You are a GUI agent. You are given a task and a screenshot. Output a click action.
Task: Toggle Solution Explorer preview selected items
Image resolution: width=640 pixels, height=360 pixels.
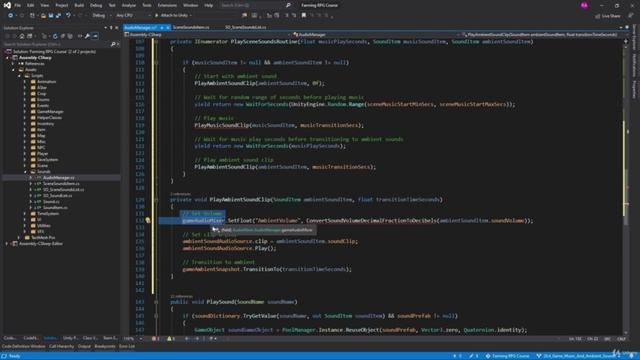(95, 36)
